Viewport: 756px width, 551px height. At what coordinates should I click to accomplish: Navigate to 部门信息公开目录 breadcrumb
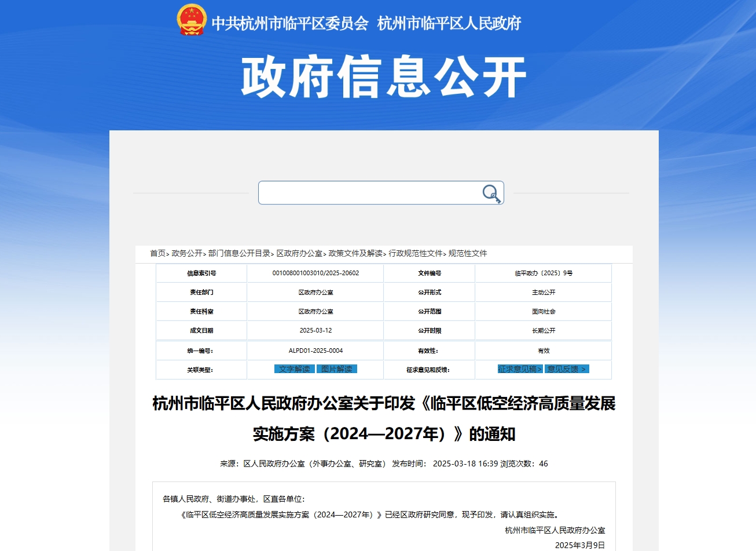click(x=239, y=254)
